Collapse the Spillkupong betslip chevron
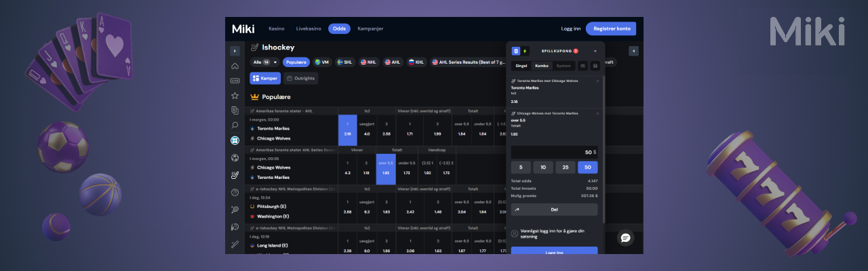This screenshot has height=271, width=868. tap(595, 51)
